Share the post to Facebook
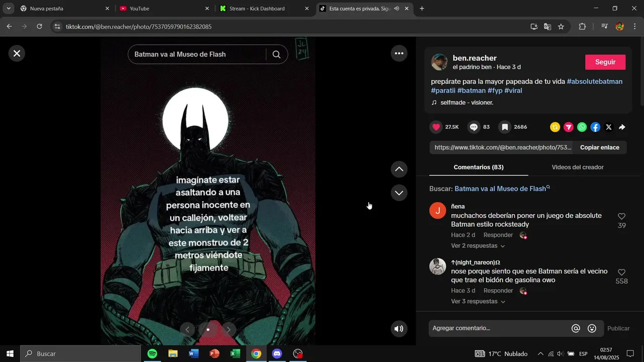644x362 pixels. [x=595, y=127]
